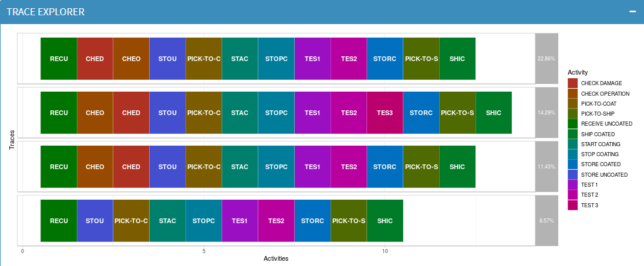Screen dimensions: 644x266
Task: Click TES1 block in third trace
Action: click(312, 167)
